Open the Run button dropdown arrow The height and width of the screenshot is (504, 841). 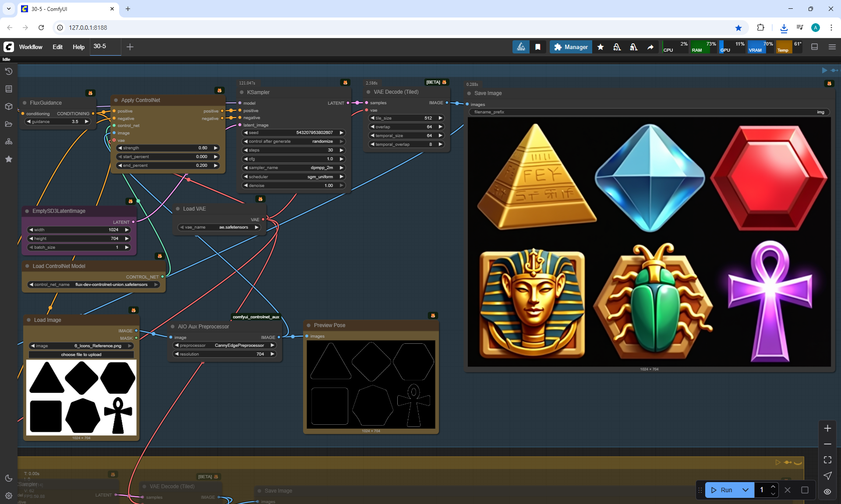(x=745, y=490)
